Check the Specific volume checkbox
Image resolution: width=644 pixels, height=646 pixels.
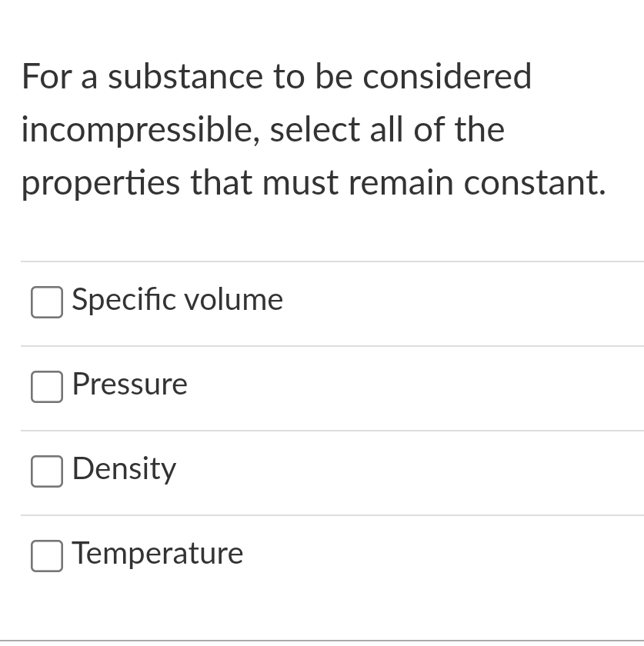pos(46,302)
